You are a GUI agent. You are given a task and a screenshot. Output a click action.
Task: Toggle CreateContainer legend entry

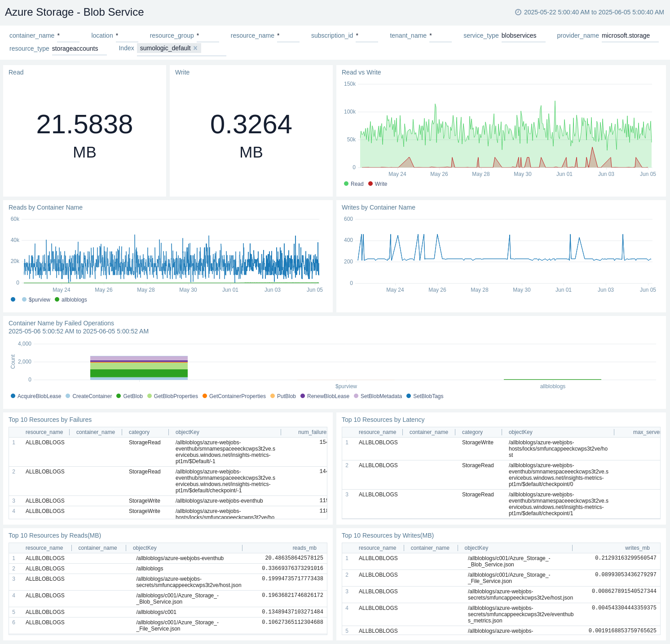coord(89,396)
